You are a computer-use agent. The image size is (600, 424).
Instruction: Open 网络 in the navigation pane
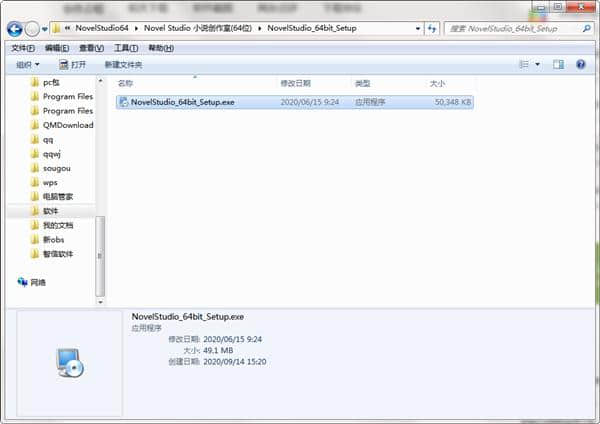(x=38, y=282)
